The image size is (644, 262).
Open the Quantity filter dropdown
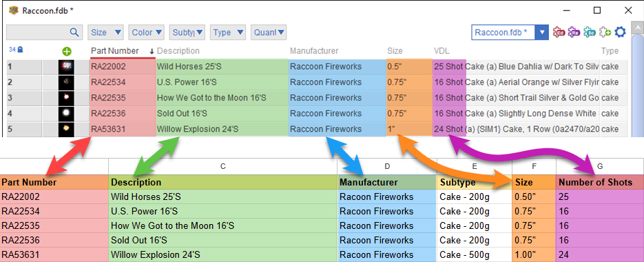pos(269,32)
